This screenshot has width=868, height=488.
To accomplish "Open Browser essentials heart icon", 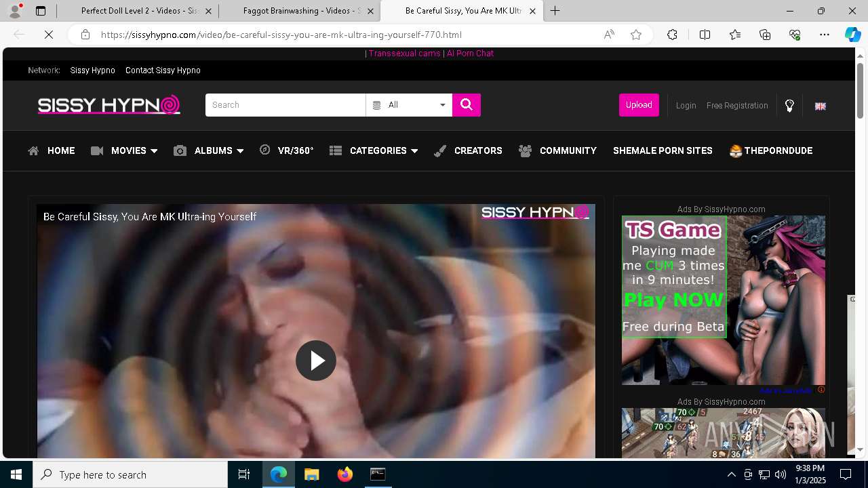I will (795, 35).
